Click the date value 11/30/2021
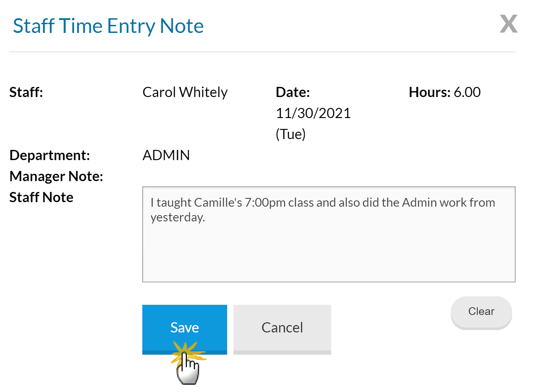The image size is (537, 392). coord(313,114)
